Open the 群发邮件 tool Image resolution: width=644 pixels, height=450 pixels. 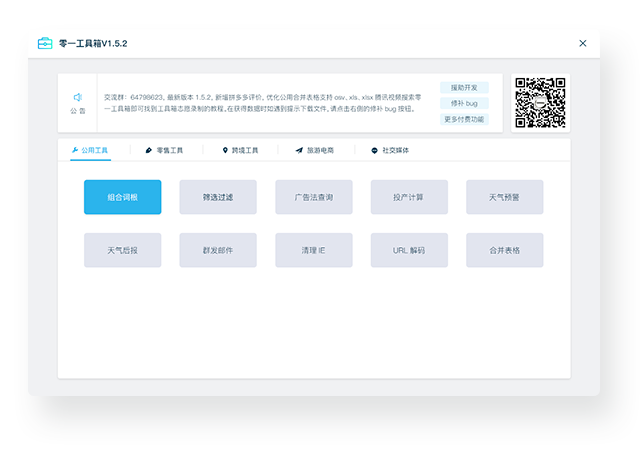click(218, 250)
